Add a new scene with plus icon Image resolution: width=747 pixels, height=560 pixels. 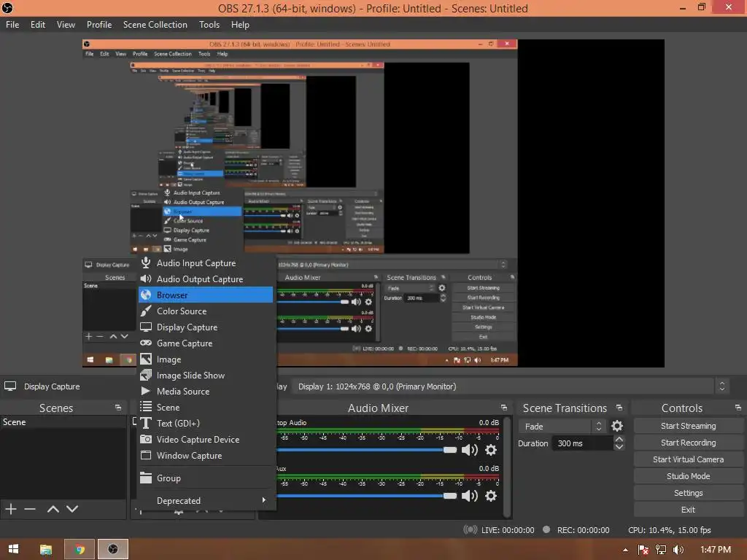tap(11, 509)
